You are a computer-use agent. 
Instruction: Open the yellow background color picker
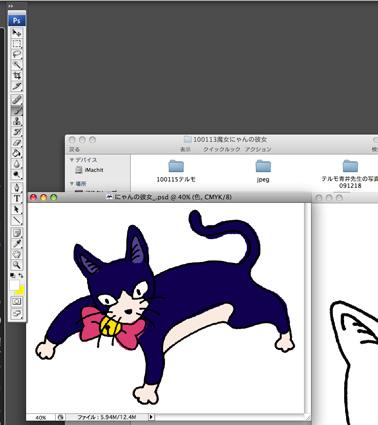coord(21,291)
